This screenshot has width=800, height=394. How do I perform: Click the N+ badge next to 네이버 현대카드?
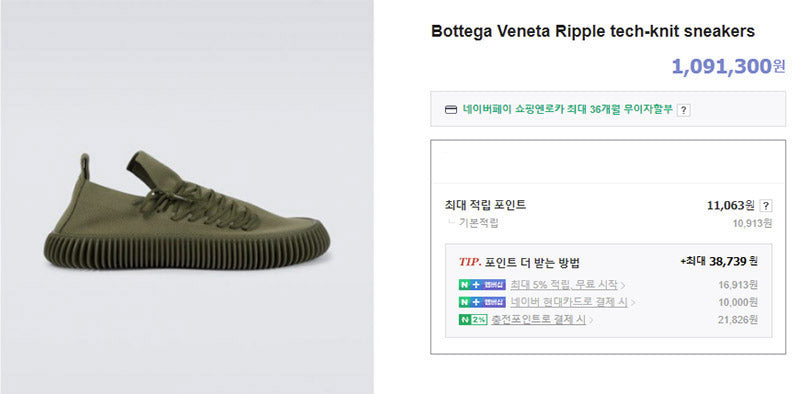(482, 302)
